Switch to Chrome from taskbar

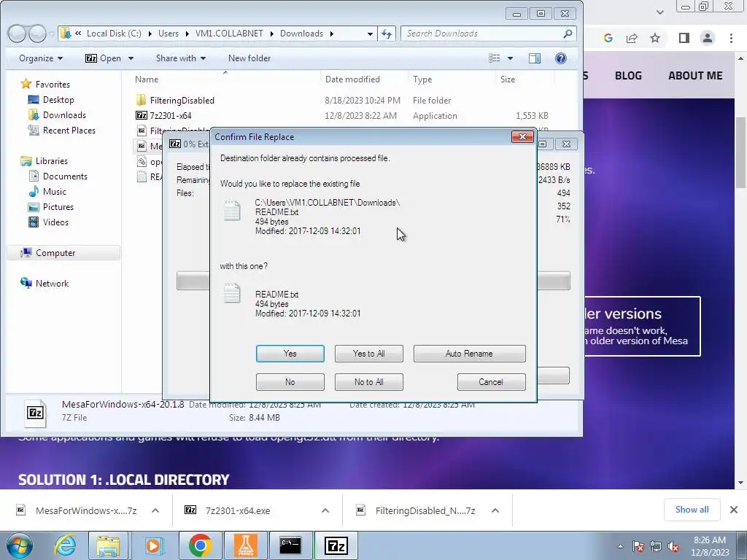pyautogui.click(x=200, y=545)
